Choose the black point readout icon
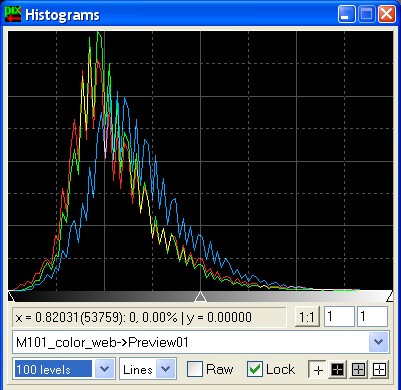This screenshot has height=390, width=401. point(337,369)
